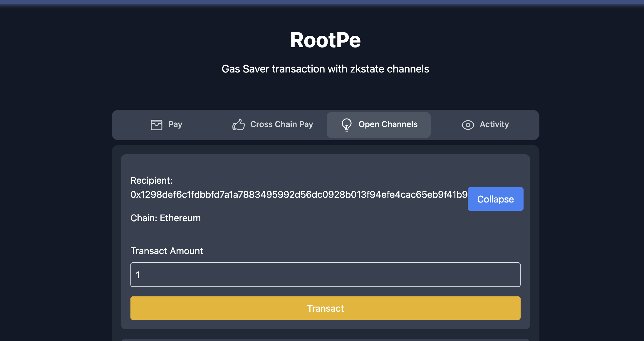The height and width of the screenshot is (341, 644).
Task: Click the Transact Amount label
Action: point(167,251)
